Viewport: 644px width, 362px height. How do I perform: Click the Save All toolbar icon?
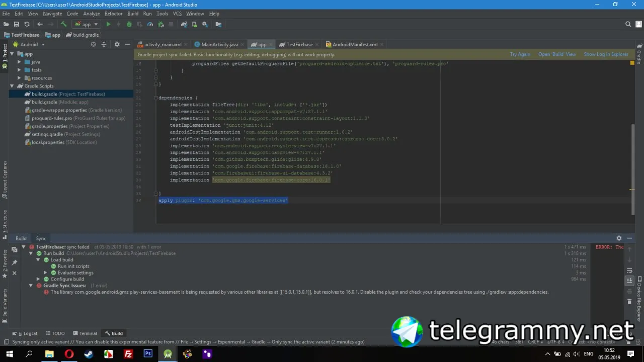click(x=17, y=24)
